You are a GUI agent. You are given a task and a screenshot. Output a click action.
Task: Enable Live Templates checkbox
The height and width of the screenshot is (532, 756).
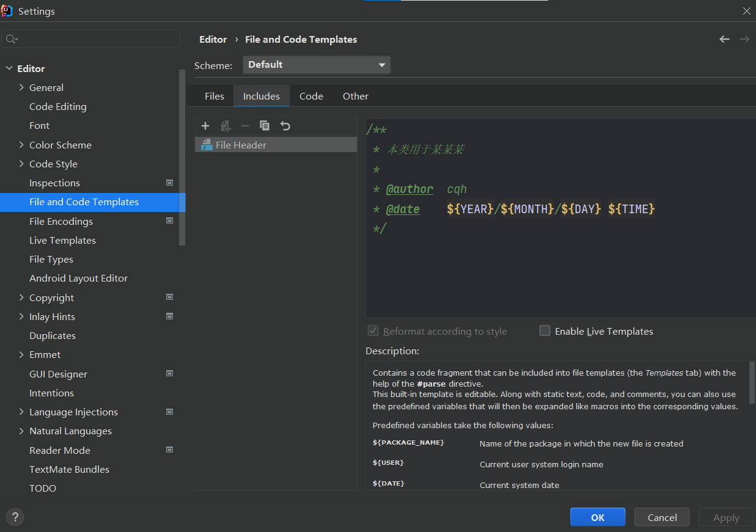pos(545,331)
